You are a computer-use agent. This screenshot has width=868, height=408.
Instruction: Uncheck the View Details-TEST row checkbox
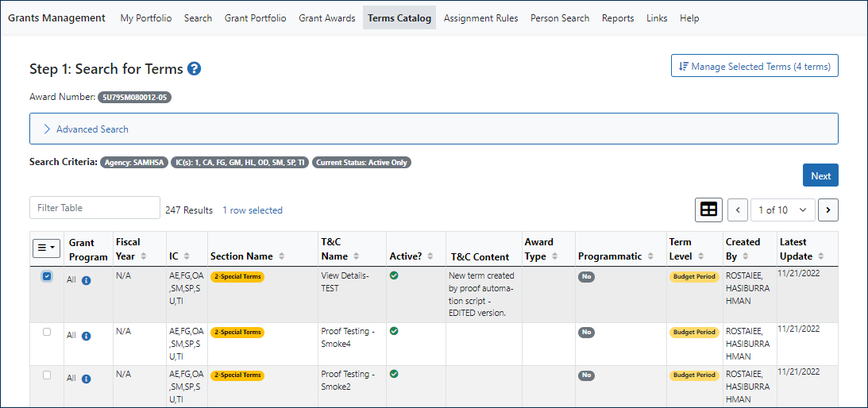point(47,276)
